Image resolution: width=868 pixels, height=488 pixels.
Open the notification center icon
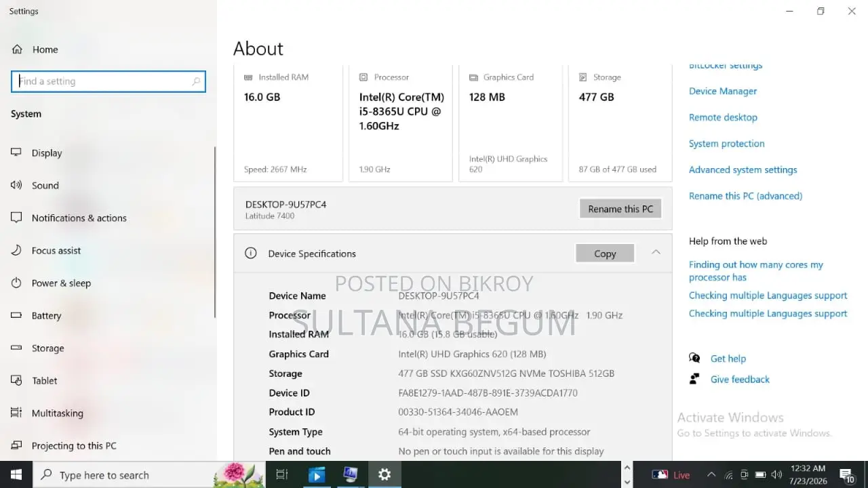point(846,475)
